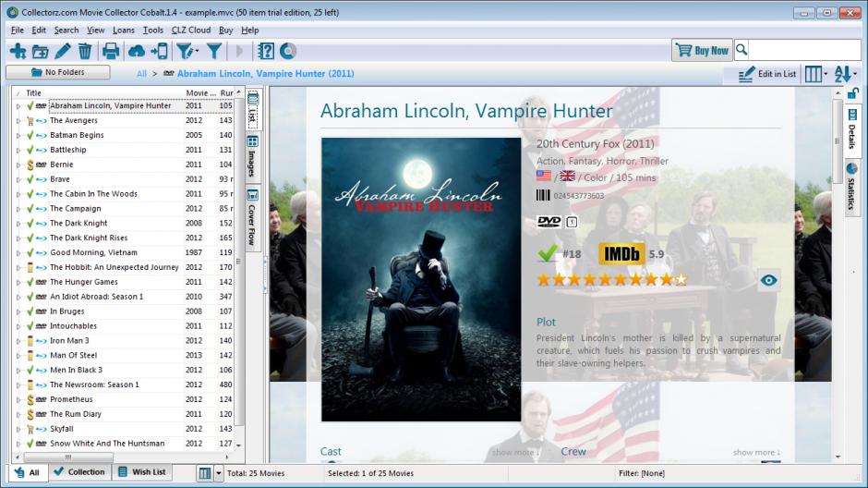
Task: Click the Buy Now button
Action: pos(702,51)
